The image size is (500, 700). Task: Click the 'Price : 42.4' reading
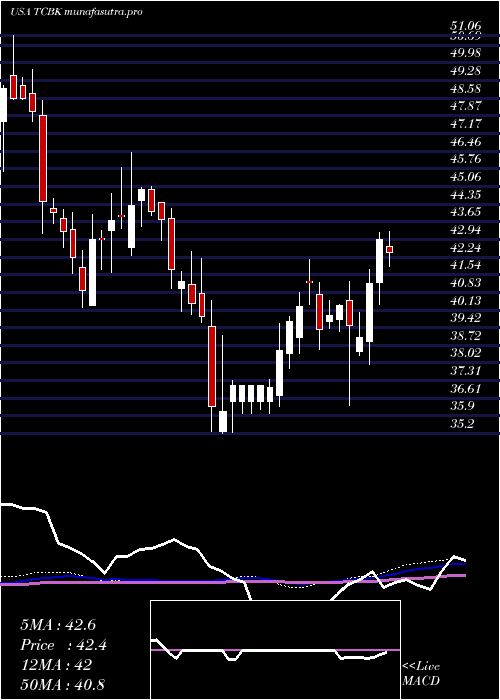pos(63,645)
